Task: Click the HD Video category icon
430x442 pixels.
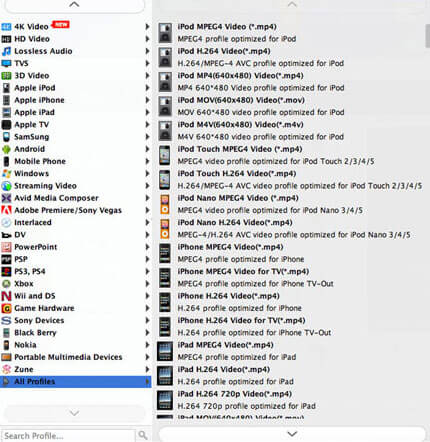Action: (x=6, y=39)
